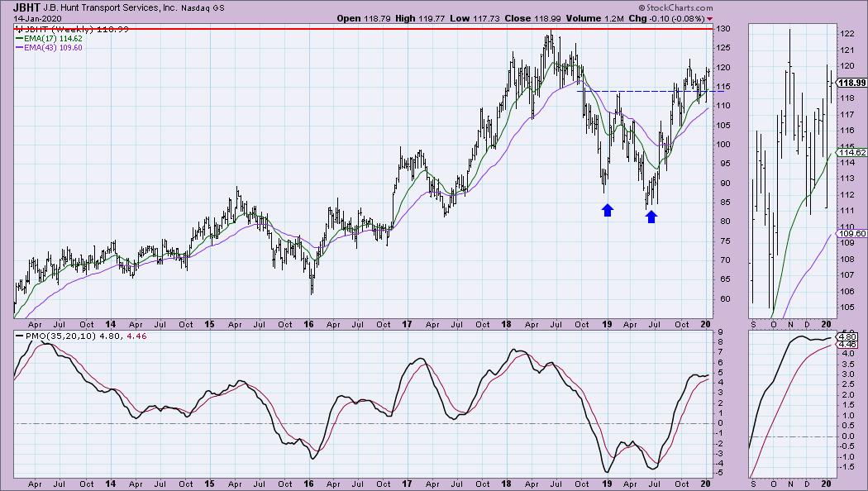This screenshot has width=868, height=491.
Task: Click the 3.5 label on the PMO zoom axis
Action: pyautogui.click(x=847, y=364)
